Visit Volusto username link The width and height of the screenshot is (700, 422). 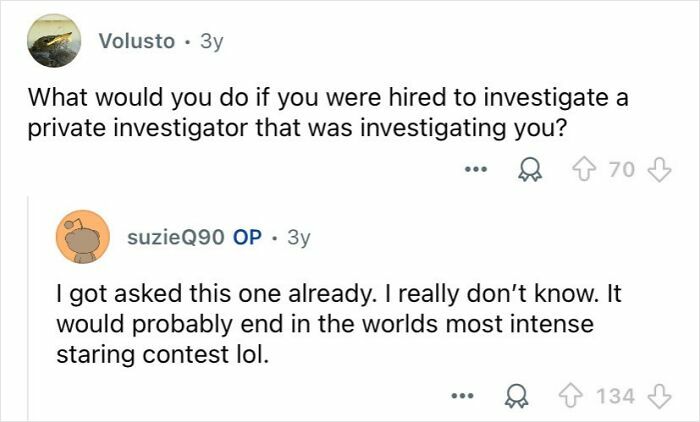click(x=137, y=41)
